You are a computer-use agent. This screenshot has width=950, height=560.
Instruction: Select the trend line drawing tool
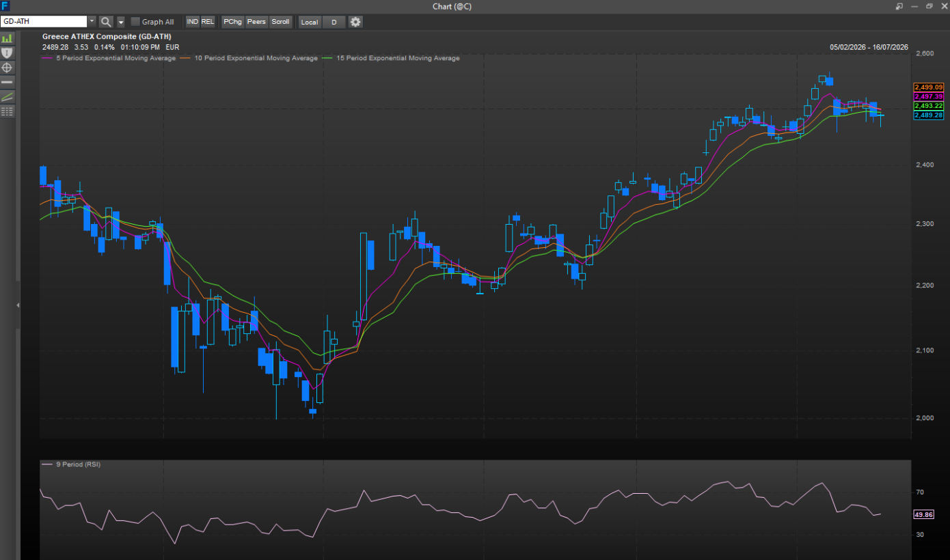(7, 96)
